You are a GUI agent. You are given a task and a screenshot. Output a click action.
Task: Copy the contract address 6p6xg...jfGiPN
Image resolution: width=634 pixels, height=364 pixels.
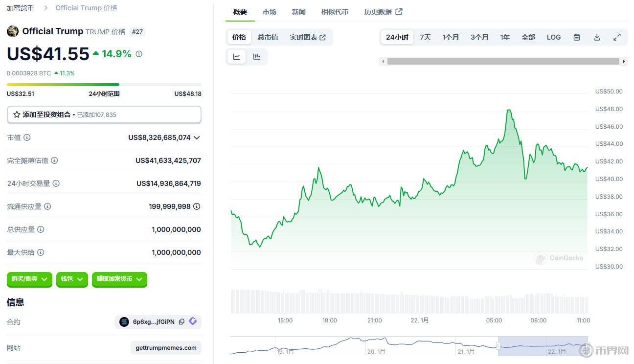[x=181, y=321]
